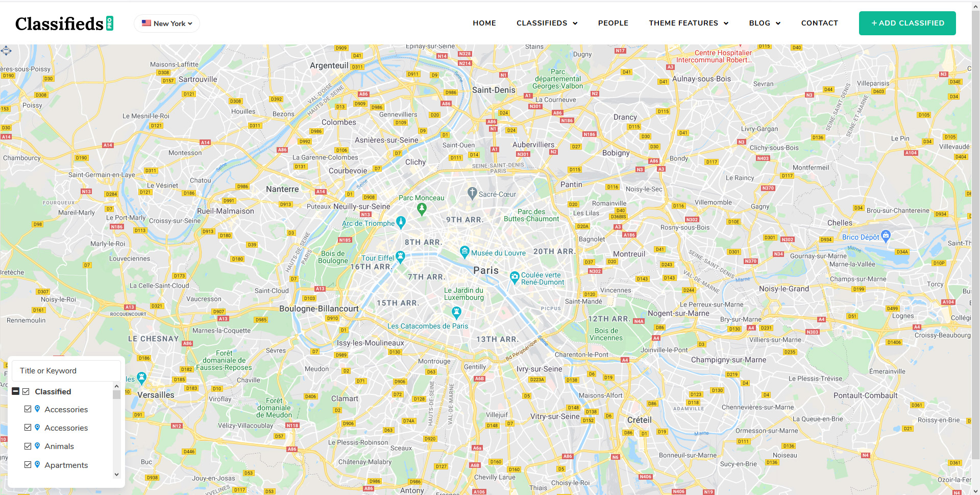Click the Classifieds logo link
The image size is (980, 495).
coord(64,23)
